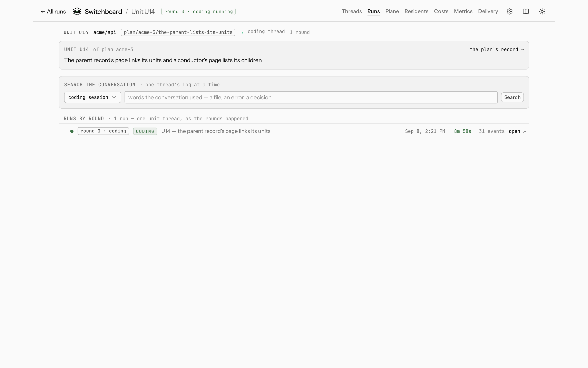Click the unit description heading text
The image size is (588, 368).
pos(163,60)
